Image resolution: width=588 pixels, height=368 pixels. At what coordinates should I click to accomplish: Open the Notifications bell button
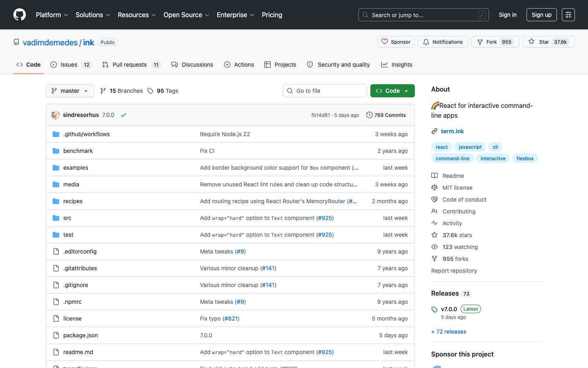click(443, 42)
